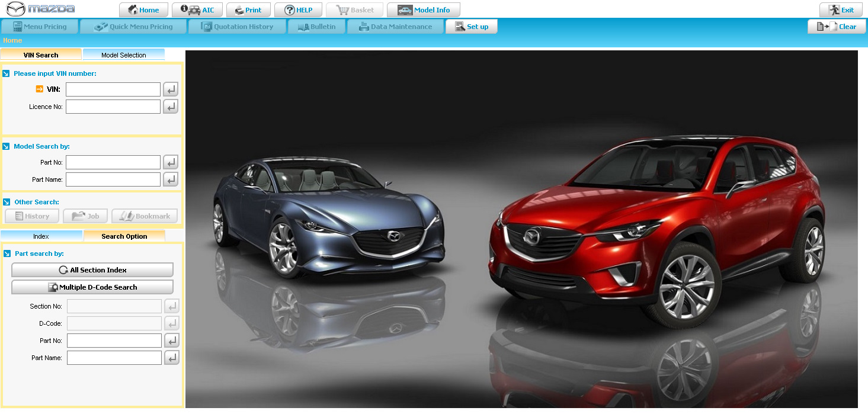The height and width of the screenshot is (414, 868).
Task: Open the Quotation History tab
Action: (237, 27)
